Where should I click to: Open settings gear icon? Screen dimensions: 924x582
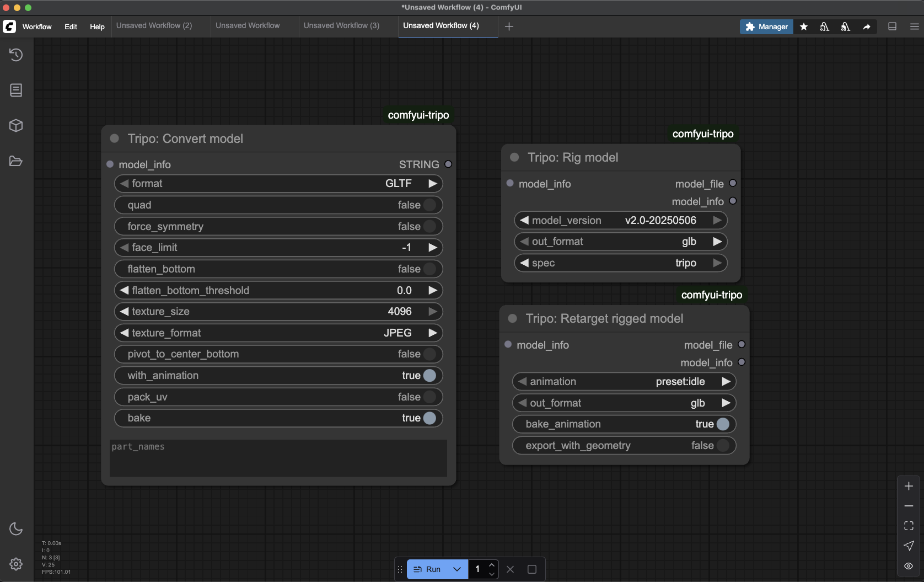pos(16,564)
